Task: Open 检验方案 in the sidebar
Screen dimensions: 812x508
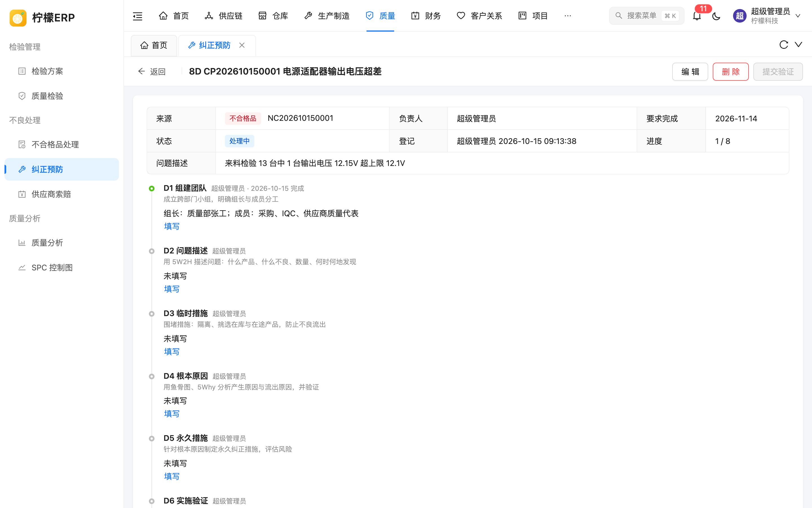Action: pyautogui.click(x=62, y=71)
